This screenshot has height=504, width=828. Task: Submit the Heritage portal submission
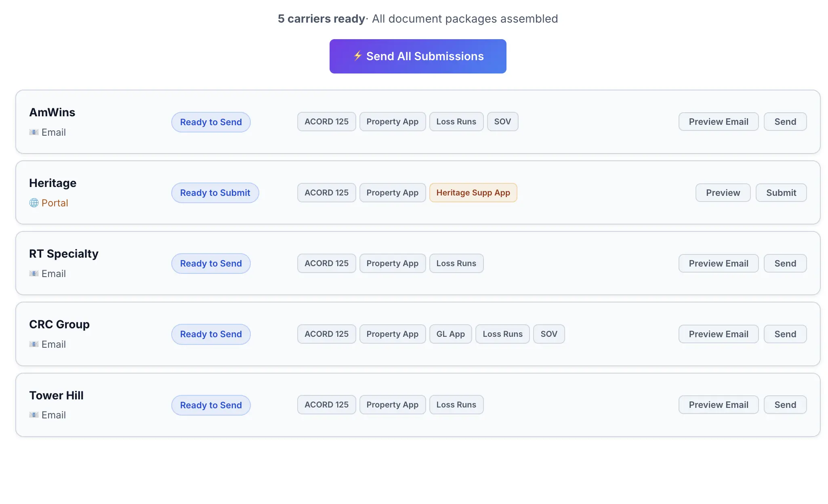781,193
